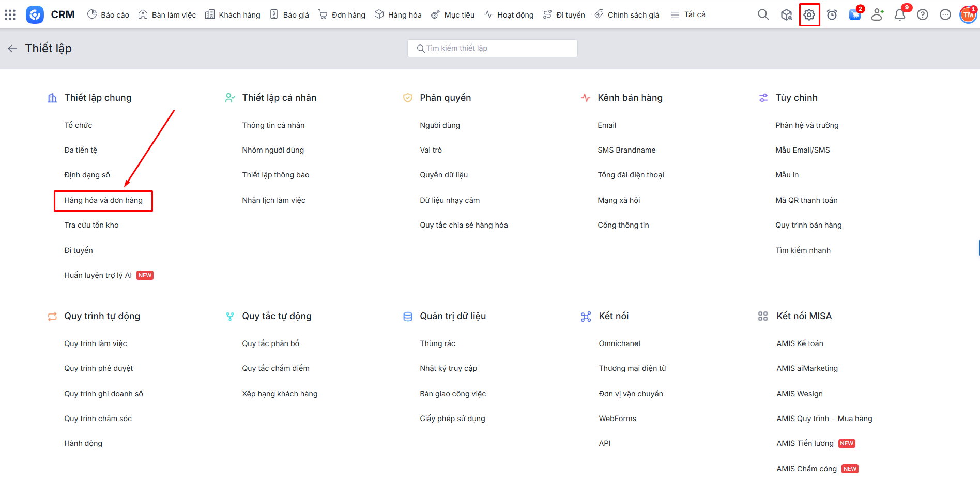Open the notifications bell icon
This screenshot has width=980, height=493.
[x=899, y=15]
